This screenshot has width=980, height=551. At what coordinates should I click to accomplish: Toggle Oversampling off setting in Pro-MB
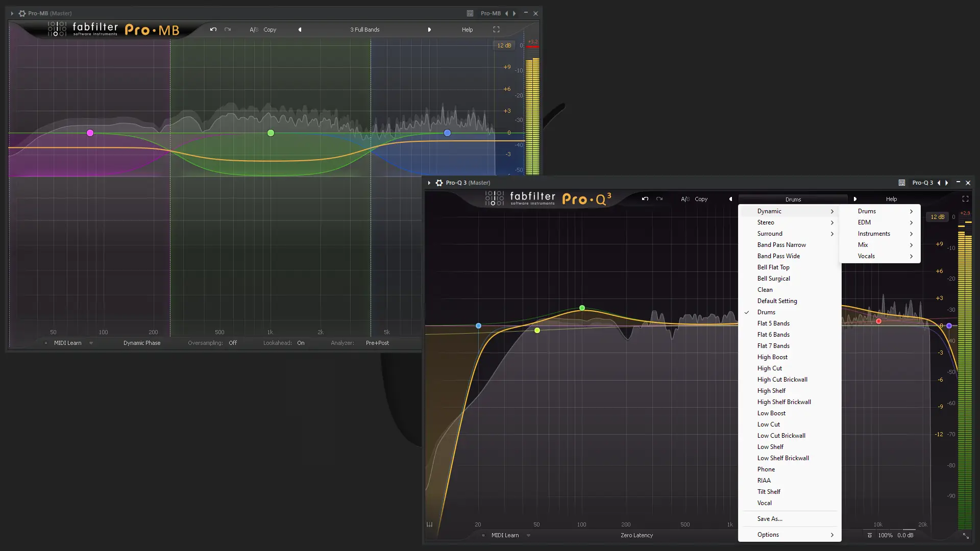tap(233, 343)
